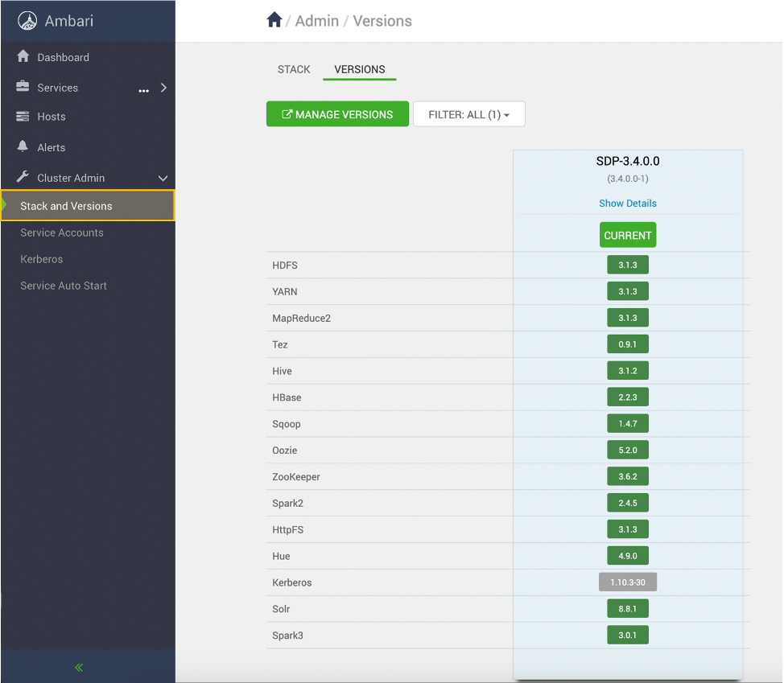Click the YARN 3.1.3 version badge
The width and height of the screenshot is (784, 683).
[x=628, y=291]
